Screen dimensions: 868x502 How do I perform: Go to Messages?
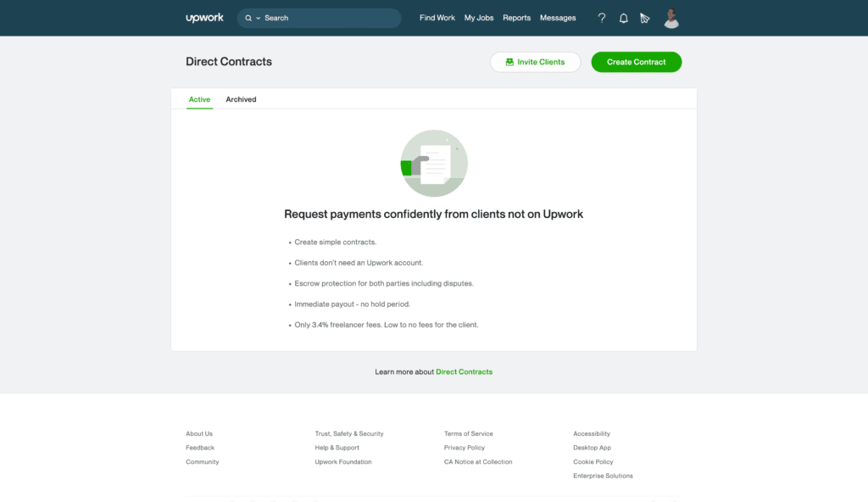click(x=558, y=18)
